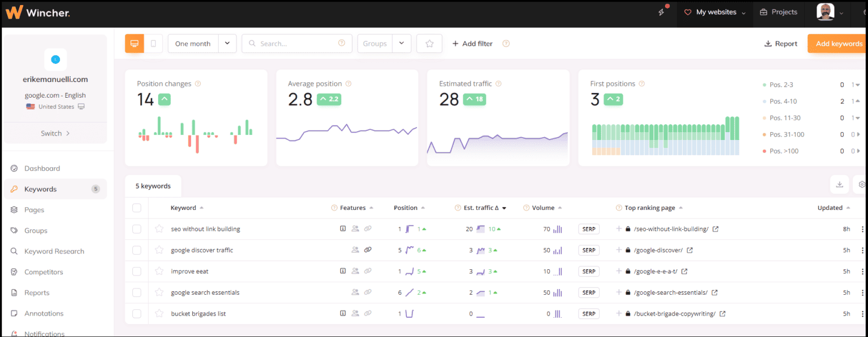Open the Keywords section in the sidebar
The height and width of the screenshot is (337, 868).
(40, 189)
